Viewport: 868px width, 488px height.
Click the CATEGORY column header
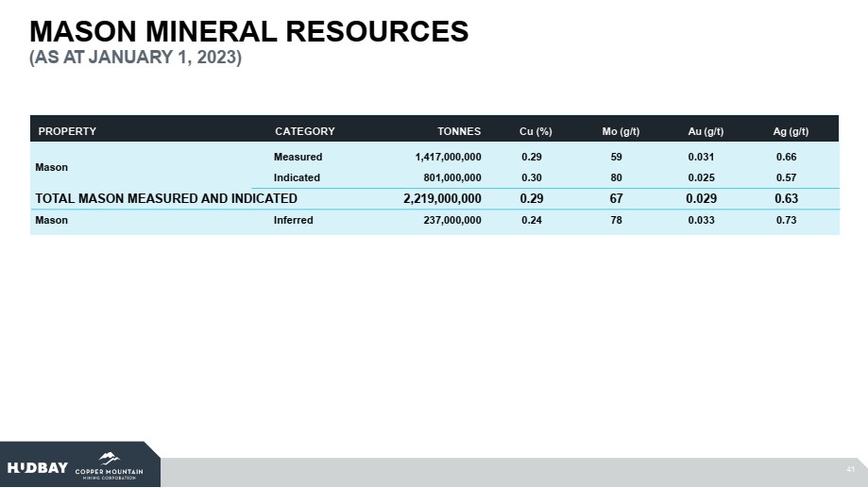(x=304, y=131)
